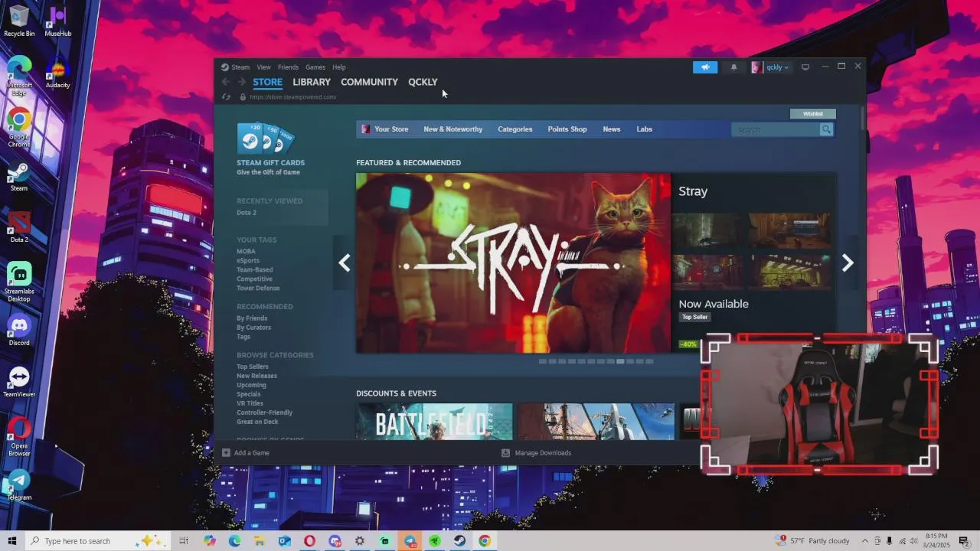Image resolution: width=980 pixels, height=551 pixels.
Task: Click the store search magnifier icon
Action: (x=826, y=129)
